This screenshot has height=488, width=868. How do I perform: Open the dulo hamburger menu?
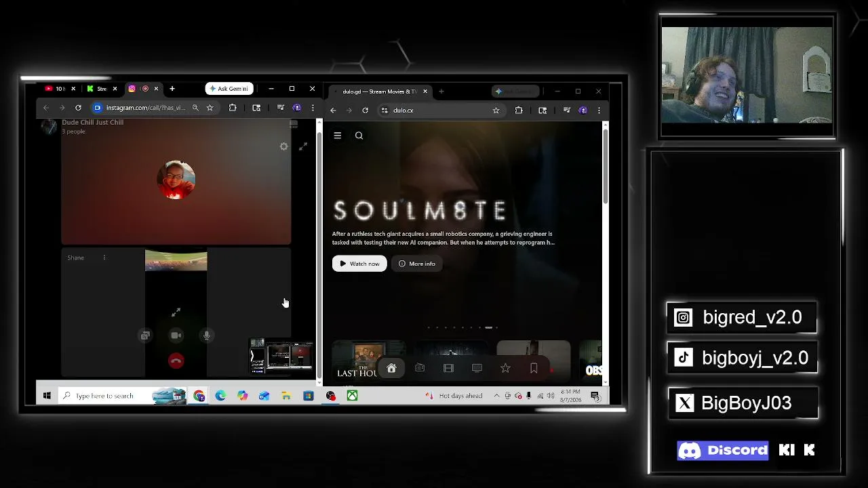tap(337, 136)
